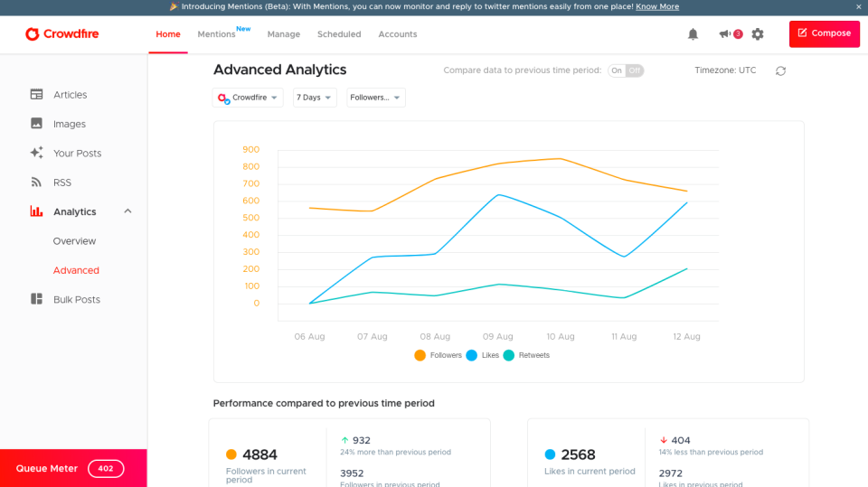Click the refresh analytics icon
Viewport: 868px width, 487px height.
pyautogui.click(x=781, y=70)
